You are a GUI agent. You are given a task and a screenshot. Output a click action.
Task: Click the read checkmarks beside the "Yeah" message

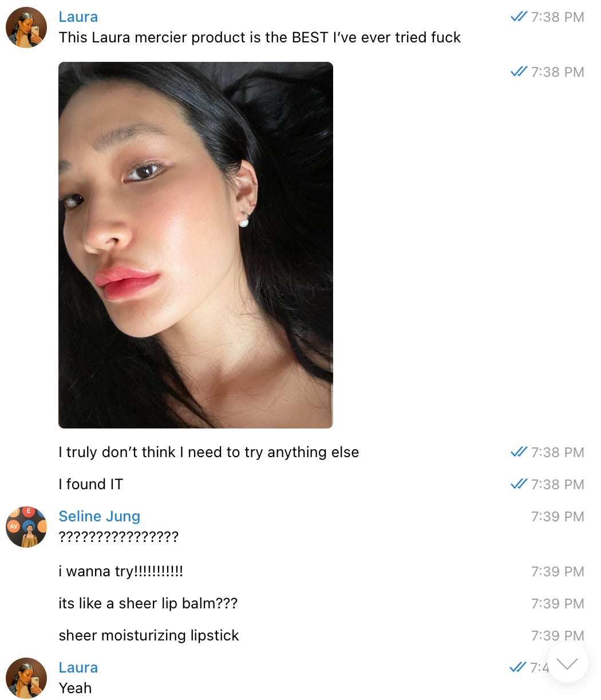(517, 668)
